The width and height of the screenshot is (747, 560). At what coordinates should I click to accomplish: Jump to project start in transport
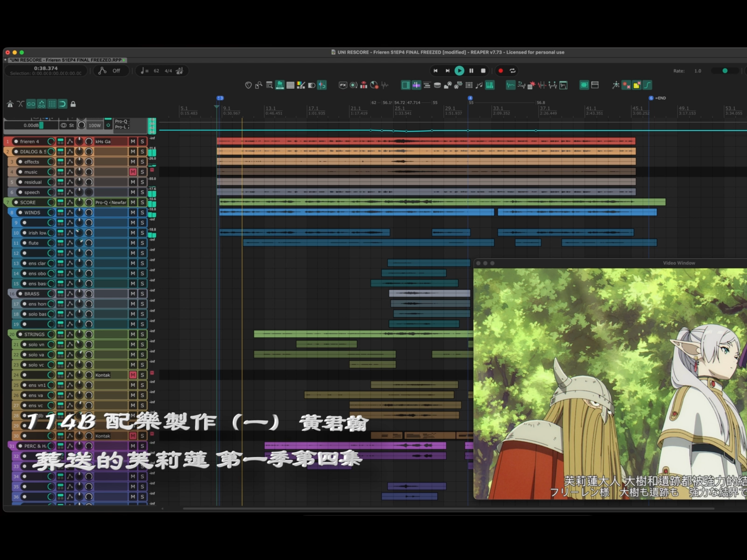coord(436,71)
